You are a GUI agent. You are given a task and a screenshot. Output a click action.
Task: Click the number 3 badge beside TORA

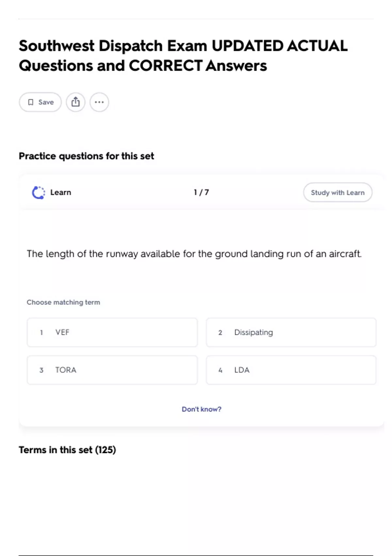click(41, 370)
